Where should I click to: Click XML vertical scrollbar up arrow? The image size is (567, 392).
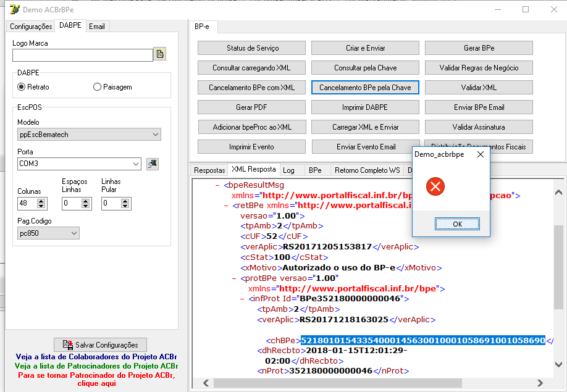click(558, 192)
